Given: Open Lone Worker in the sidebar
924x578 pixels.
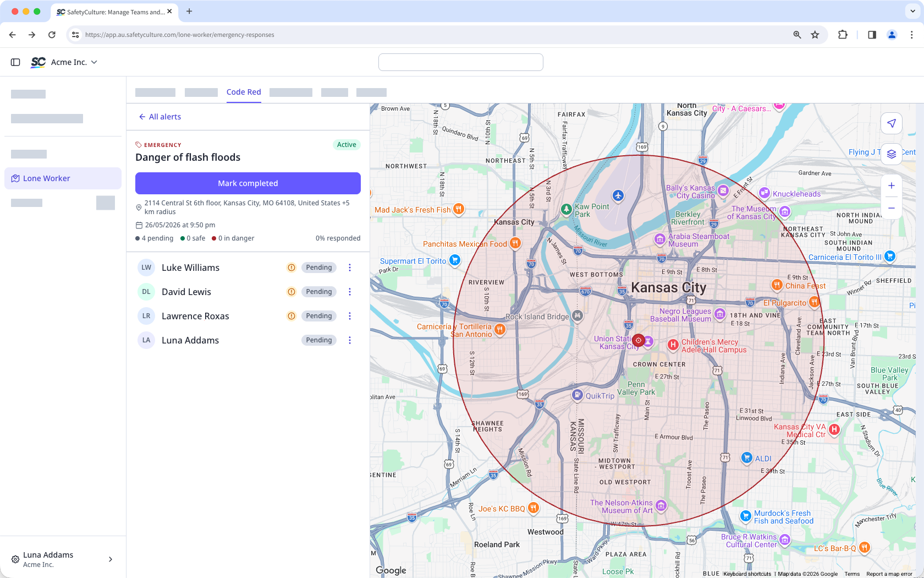Looking at the screenshot, I should [63, 178].
